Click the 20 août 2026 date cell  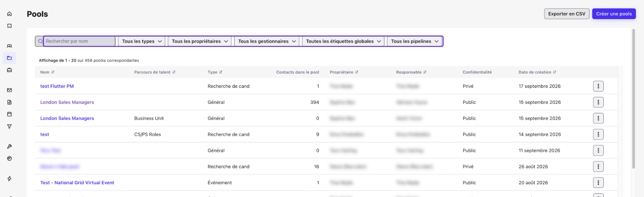pos(534,183)
